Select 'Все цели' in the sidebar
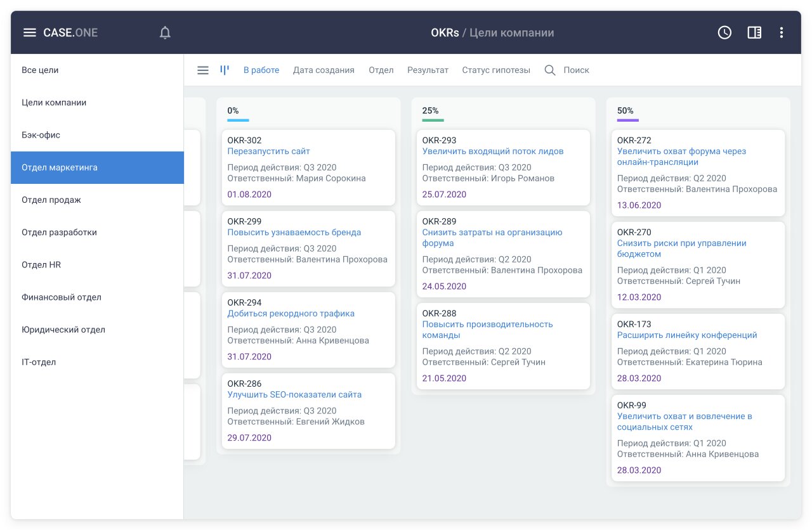The image size is (812, 530). [97, 70]
